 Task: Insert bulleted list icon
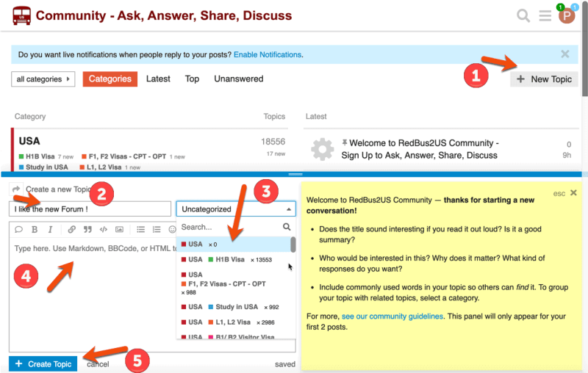pos(140,230)
